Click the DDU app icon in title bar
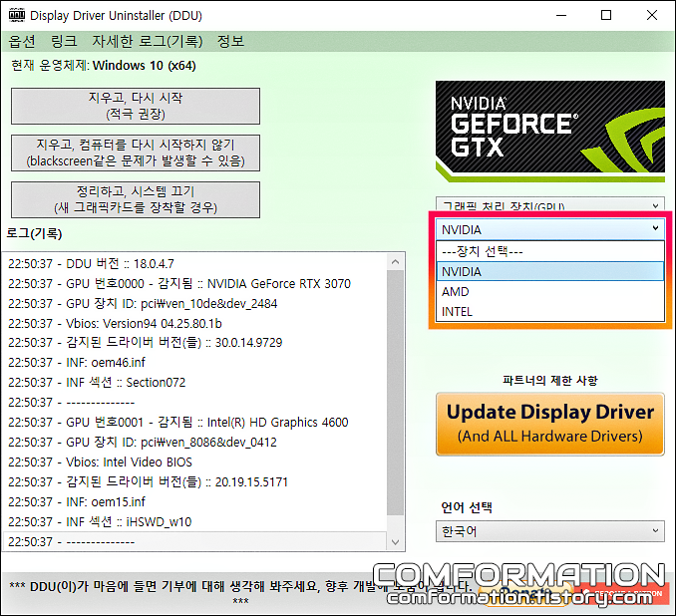The image size is (676, 616). pos(16,15)
